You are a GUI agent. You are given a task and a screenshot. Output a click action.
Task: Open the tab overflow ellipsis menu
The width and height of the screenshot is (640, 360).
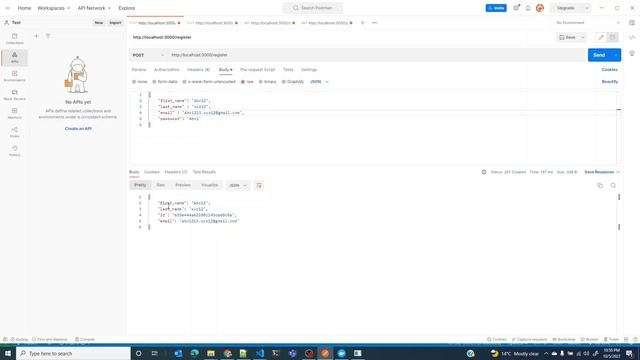click(375, 22)
